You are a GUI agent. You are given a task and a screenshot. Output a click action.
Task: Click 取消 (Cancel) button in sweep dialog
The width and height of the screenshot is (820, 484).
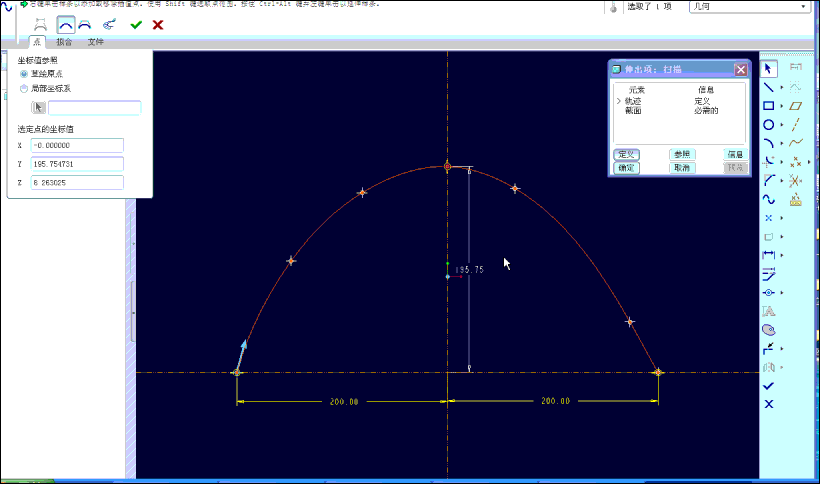(x=682, y=168)
